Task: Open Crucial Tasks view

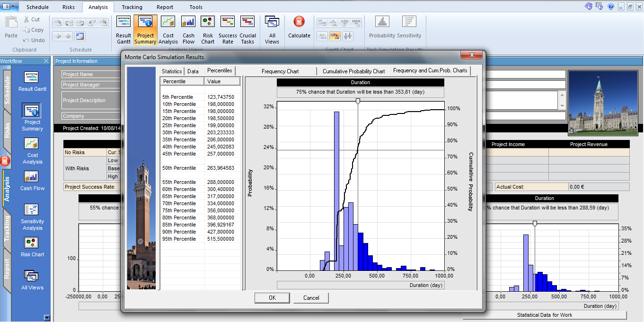Action: pos(247,30)
